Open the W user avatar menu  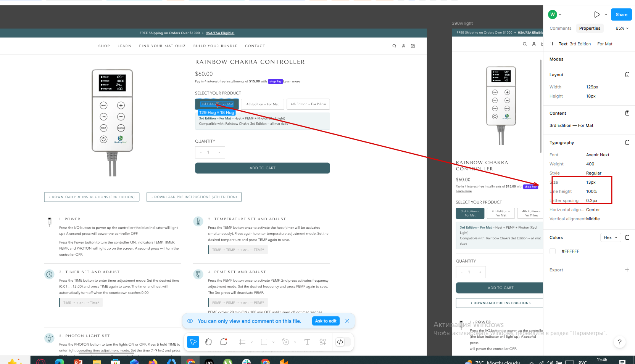pyautogui.click(x=555, y=14)
